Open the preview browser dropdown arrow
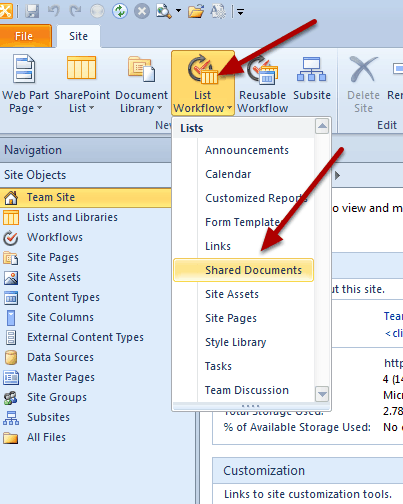 pos(178,11)
